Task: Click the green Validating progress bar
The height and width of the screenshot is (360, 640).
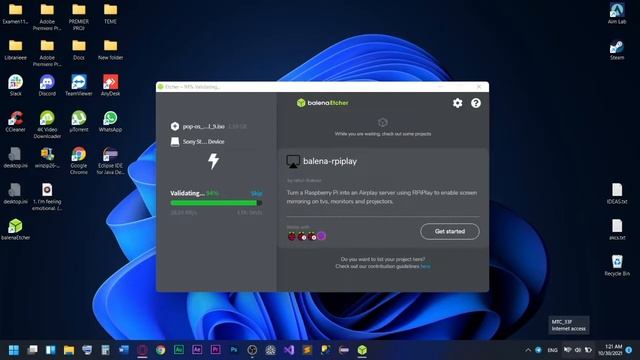Action: [x=216, y=202]
